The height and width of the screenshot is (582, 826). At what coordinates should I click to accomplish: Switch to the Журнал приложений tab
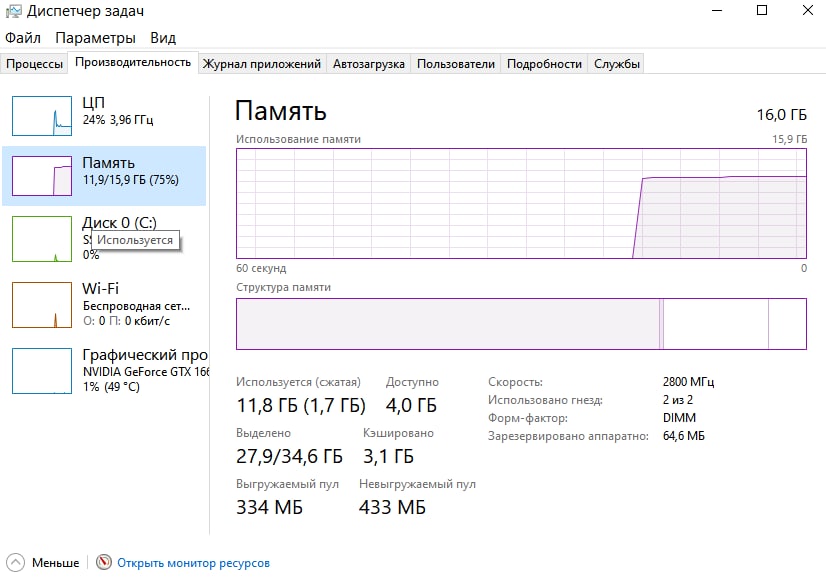click(262, 64)
